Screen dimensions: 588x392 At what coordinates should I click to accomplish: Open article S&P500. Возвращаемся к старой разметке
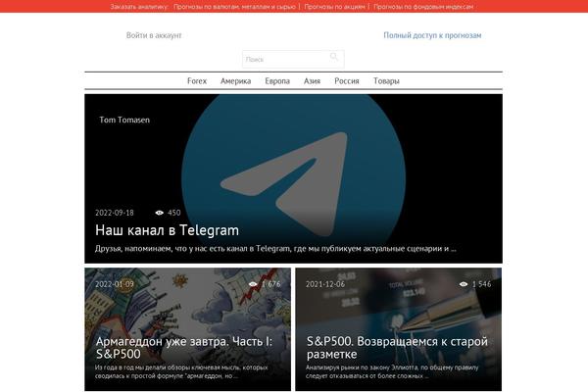(397, 347)
